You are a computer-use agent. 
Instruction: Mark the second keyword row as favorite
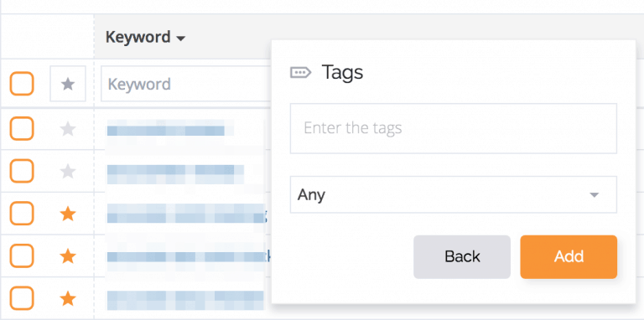(x=68, y=171)
